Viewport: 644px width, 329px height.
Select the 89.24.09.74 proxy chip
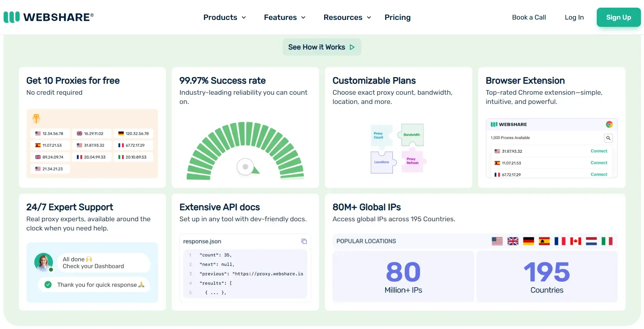(x=50, y=157)
